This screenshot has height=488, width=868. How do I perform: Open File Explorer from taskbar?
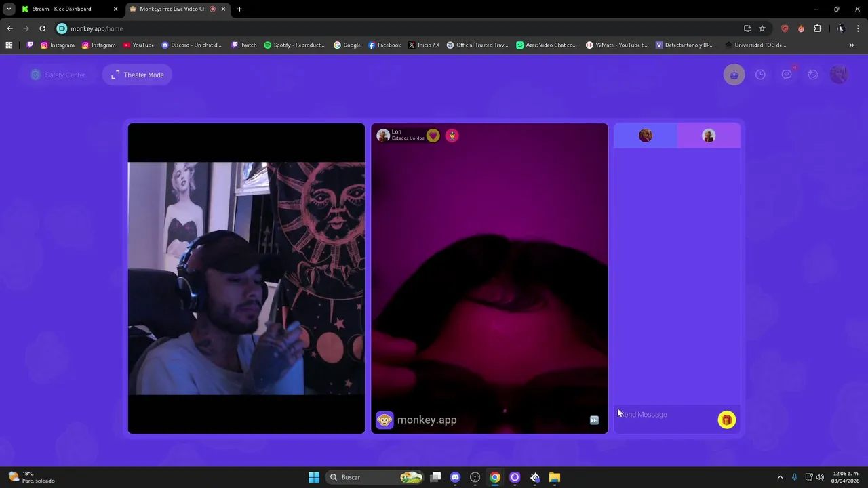coord(554,477)
